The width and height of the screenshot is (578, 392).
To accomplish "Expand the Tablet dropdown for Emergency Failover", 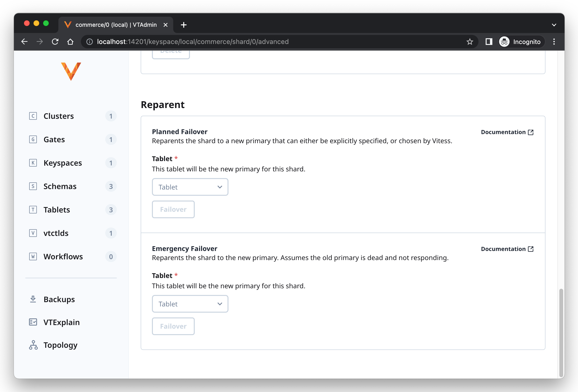I will coord(190,304).
